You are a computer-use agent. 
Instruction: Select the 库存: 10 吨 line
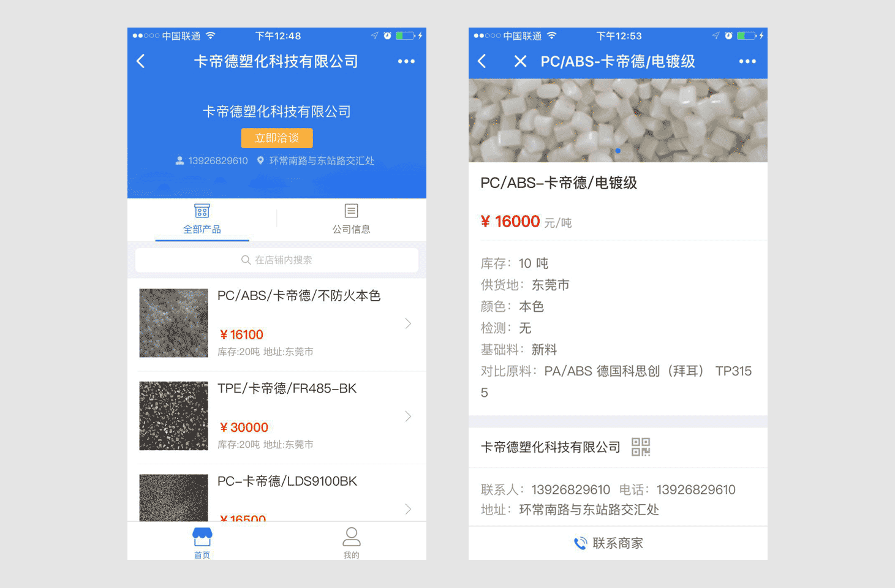(515, 263)
